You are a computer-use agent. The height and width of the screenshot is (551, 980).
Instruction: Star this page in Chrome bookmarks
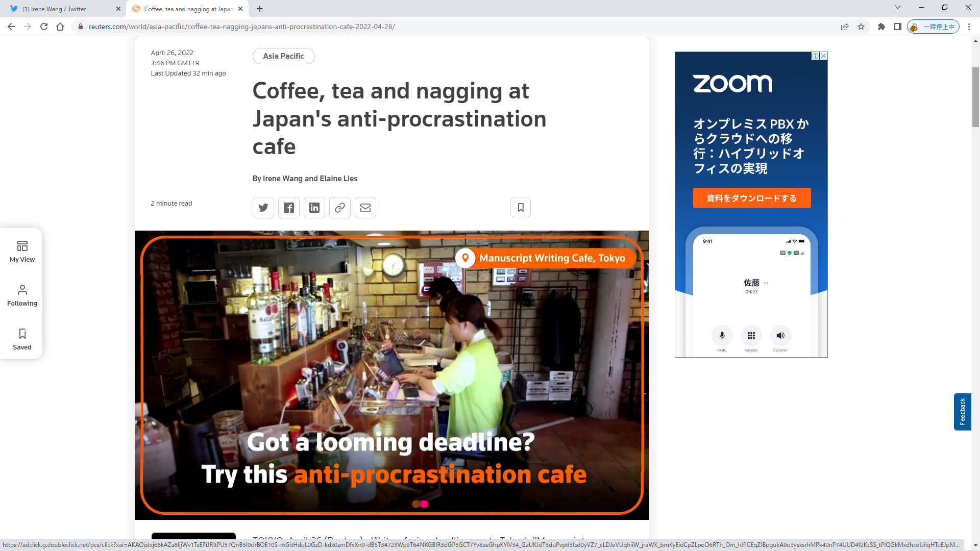pyautogui.click(x=861, y=27)
